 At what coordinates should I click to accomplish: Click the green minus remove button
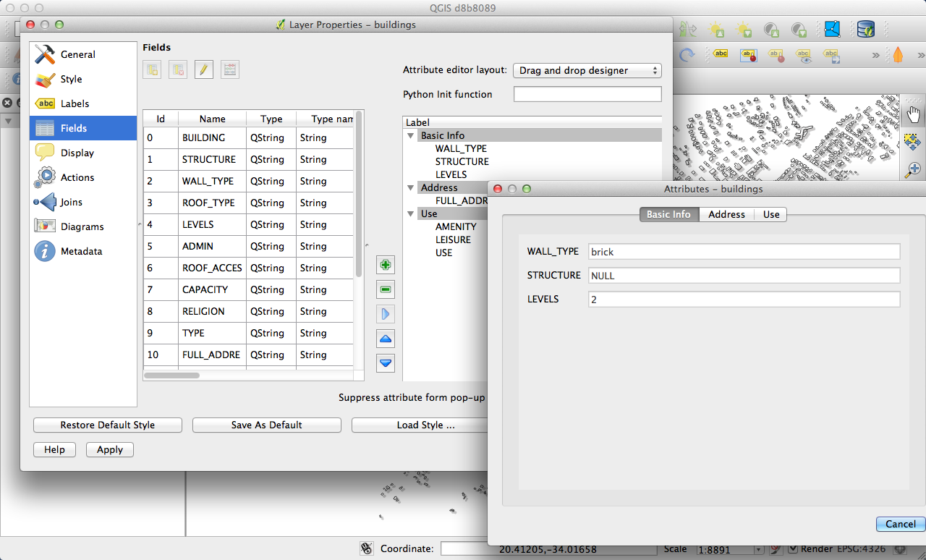(x=386, y=290)
